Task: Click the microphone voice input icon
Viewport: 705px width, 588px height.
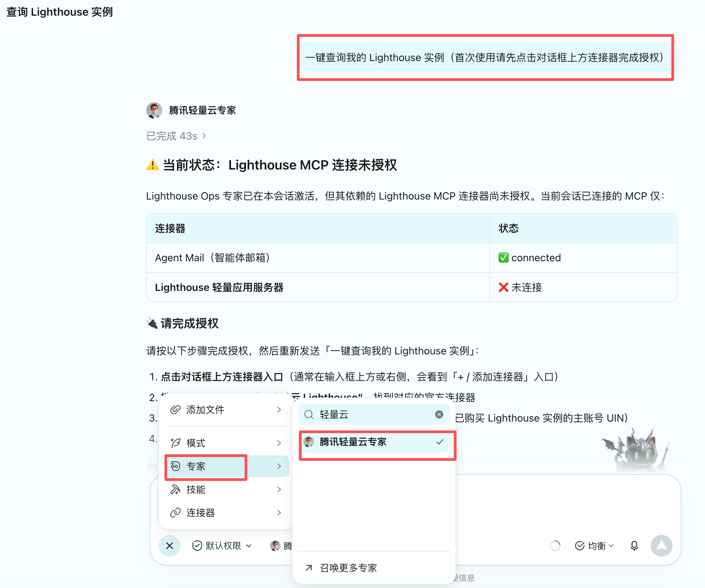Action: pyautogui.click(x=634, y=546)
